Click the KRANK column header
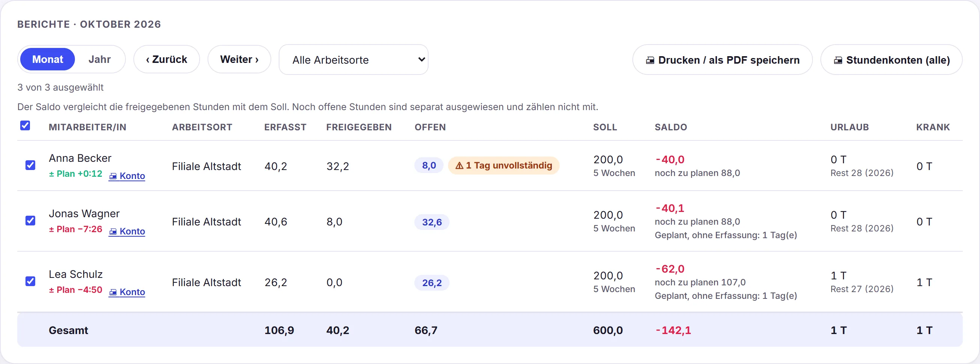980x364 pixels. coord(933,127)
